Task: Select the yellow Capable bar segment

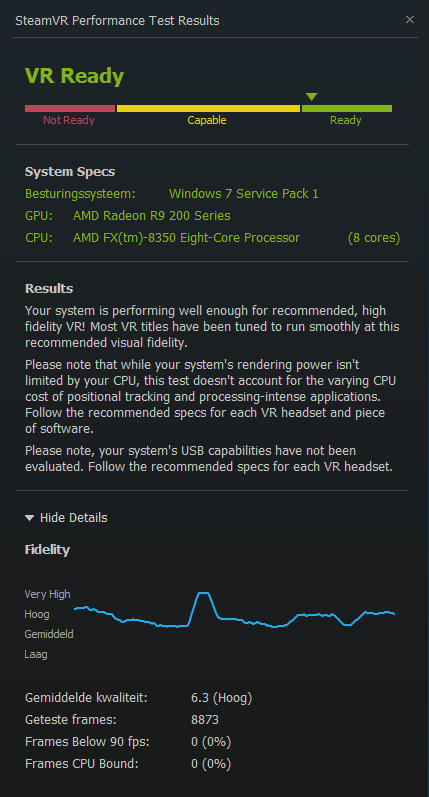Action: pos(208,108)
